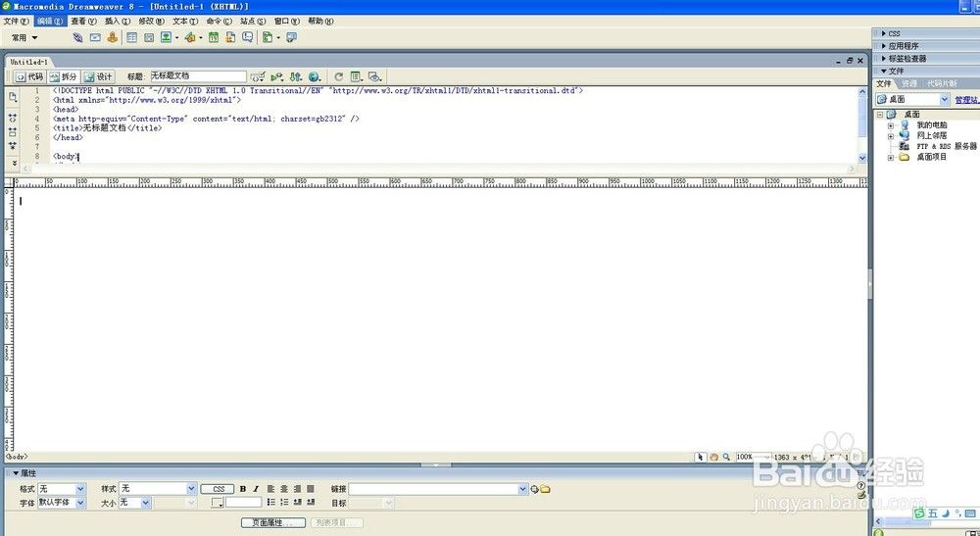
Task: Click the Expand All icon in code toolbar
Action: pyautogui.click(x=13, y=146)
